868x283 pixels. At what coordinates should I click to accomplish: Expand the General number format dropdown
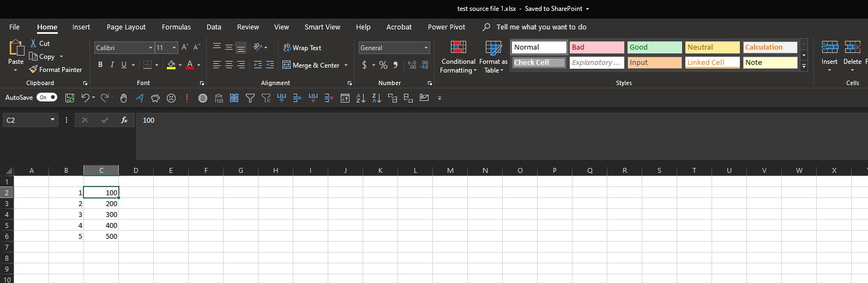[x=426, y=48]
